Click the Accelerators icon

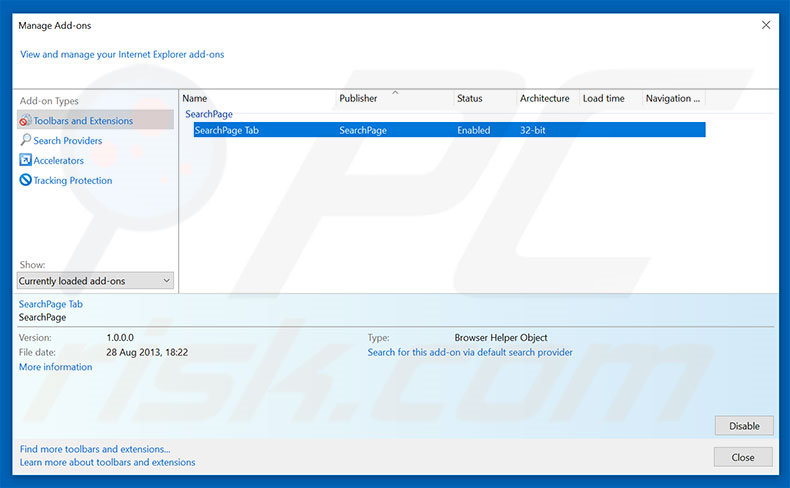coord(25,160)
